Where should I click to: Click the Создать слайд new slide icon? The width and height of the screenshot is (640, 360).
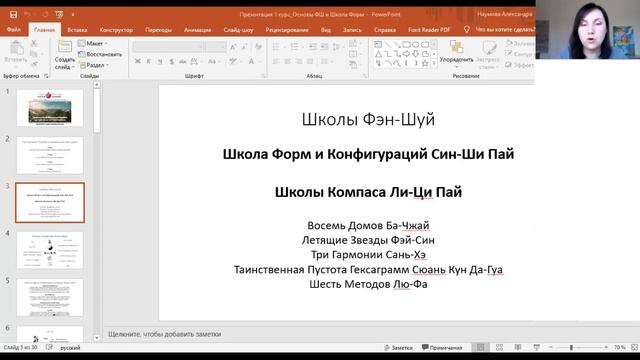(x=64, y=47)
